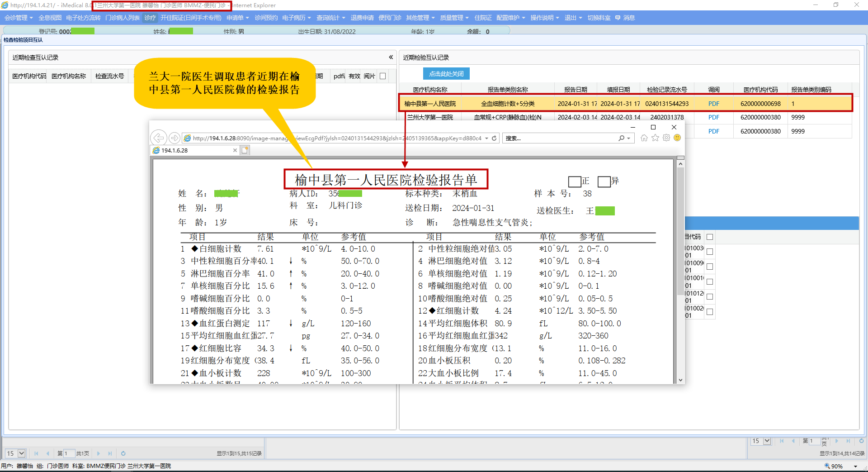Viewport: 868px width, 472px height.
Task: Expand the popup address bar URL dropdown
Action: pyautogui.click(x=486, y=138)
